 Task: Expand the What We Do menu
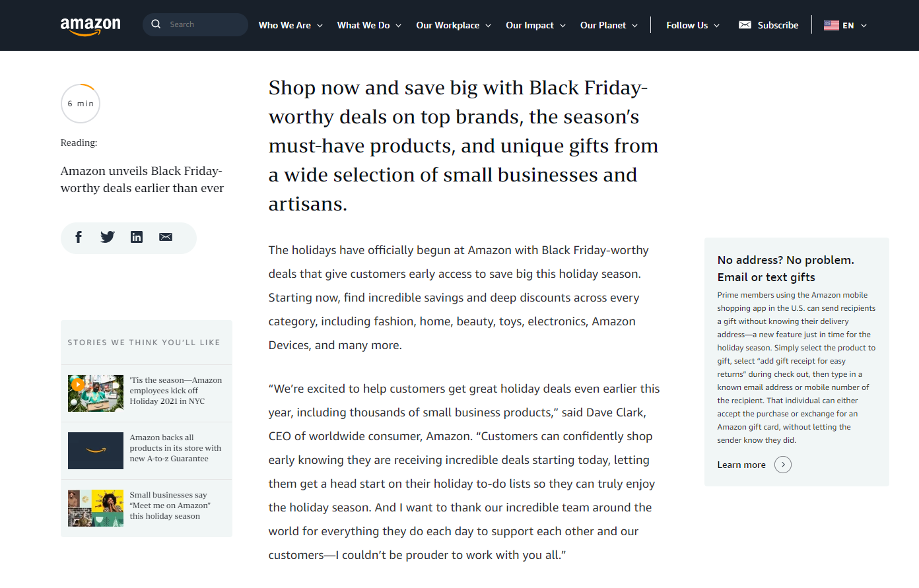[x=369, y=25]
